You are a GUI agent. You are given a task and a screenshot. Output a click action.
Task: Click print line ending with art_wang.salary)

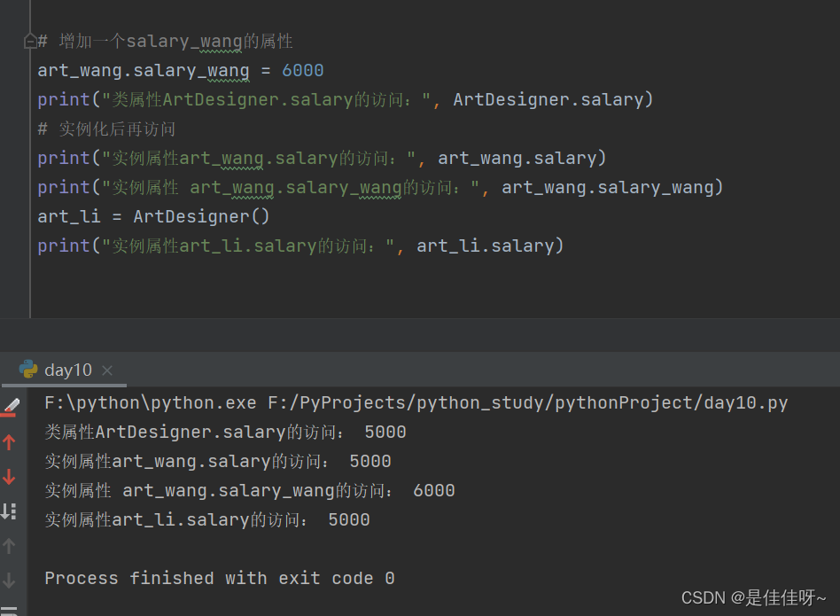(322, 158)
